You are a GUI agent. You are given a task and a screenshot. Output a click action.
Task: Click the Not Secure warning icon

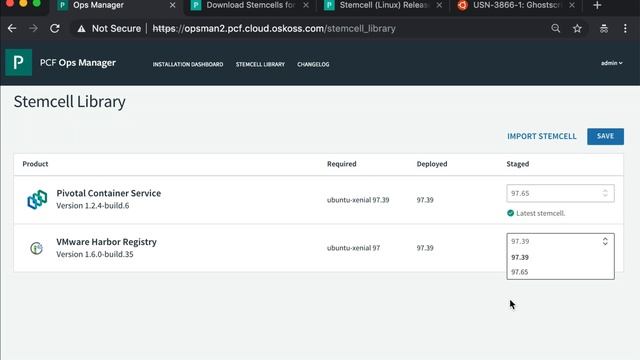pos(82,29)
